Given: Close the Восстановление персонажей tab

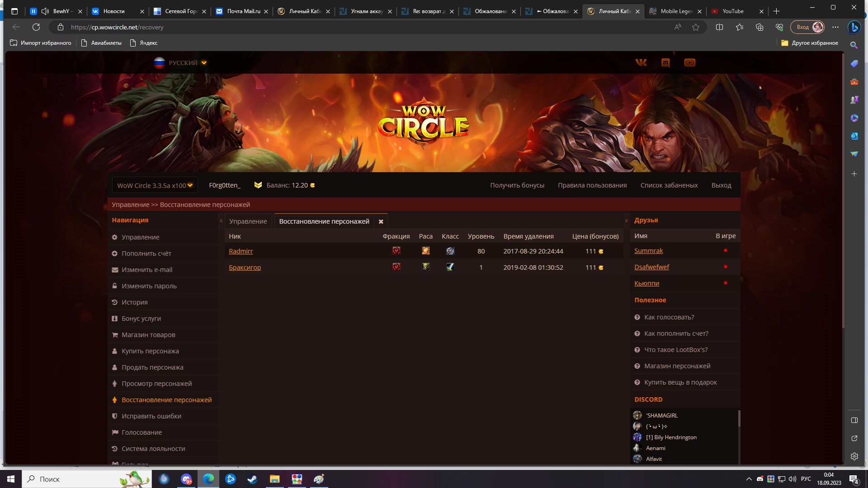Looking at the screenshot, I should click(381, 221).
